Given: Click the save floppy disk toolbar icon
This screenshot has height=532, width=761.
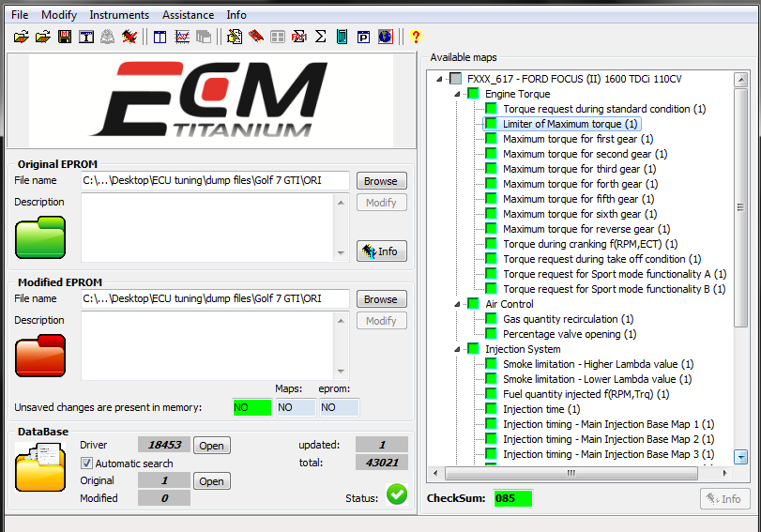Looking at the screenshot, I should pyautogui.click(x=65, y=37).
